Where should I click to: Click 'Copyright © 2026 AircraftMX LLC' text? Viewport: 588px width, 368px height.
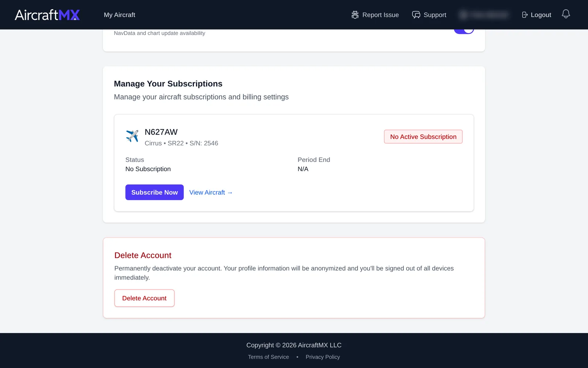[294, 345]
